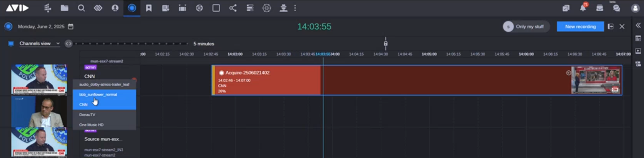Click the date Monday, June 2, 2025
The height and width of the screenshot is (158, 644).
pos(41,27)
